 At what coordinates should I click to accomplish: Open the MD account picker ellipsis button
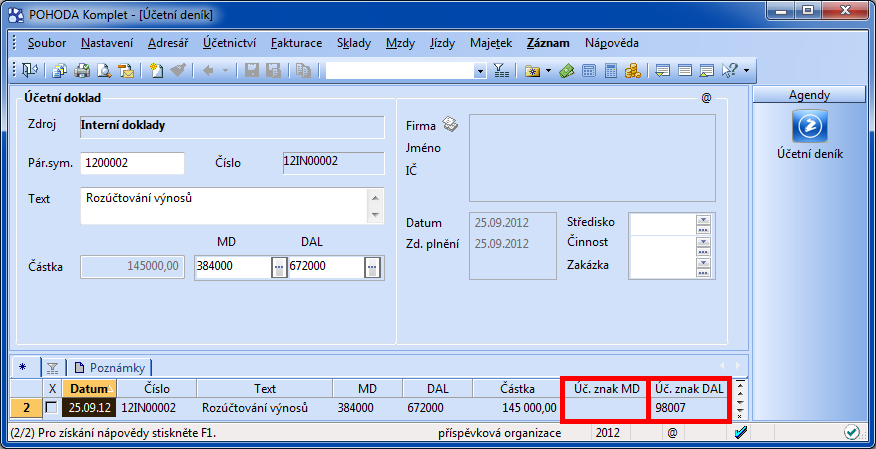[x=279, y=268]
